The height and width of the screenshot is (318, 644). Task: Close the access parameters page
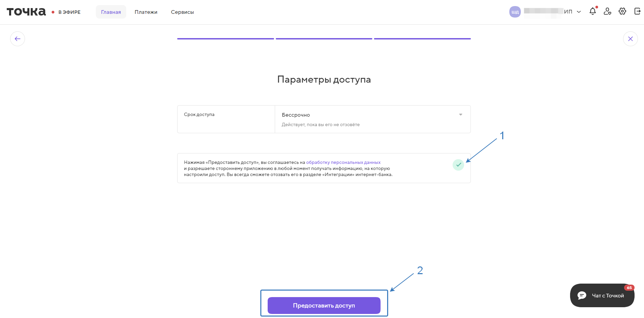(630, 39)
